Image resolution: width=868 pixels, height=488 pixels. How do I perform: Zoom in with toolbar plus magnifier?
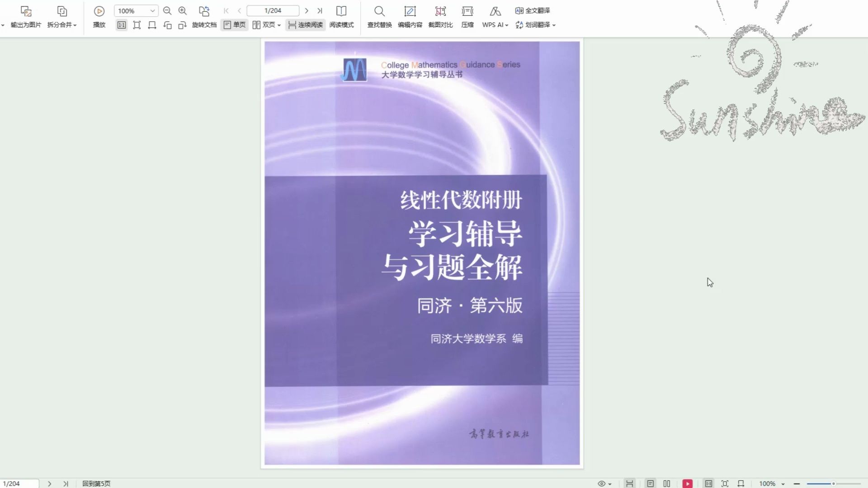click(x=183, y=11)
